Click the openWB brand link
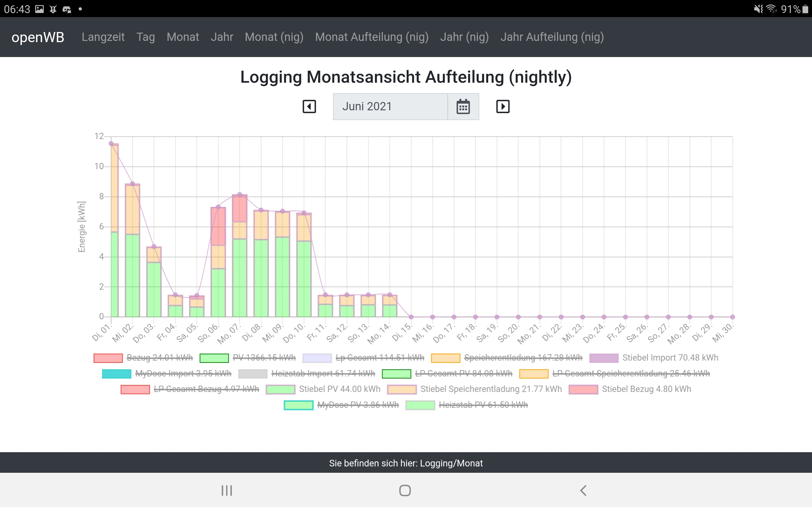The image size is (812, 507). [x=38, y=37]
